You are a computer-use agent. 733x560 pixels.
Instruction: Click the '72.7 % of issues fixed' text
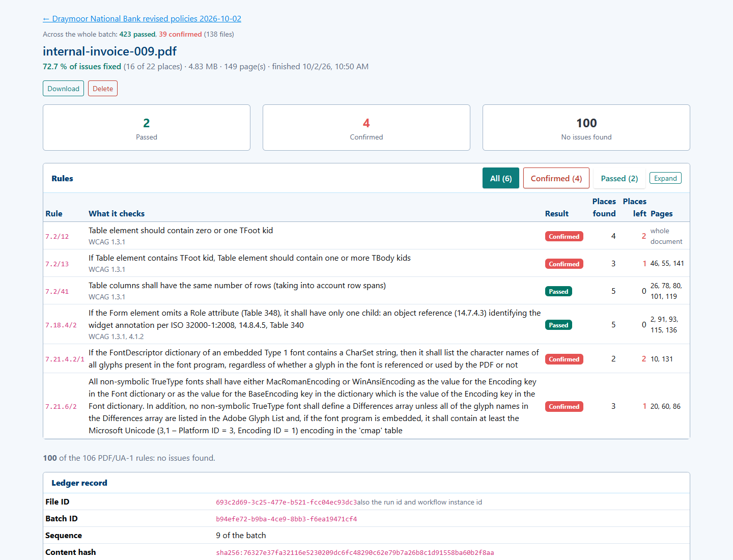click(82, 67)
